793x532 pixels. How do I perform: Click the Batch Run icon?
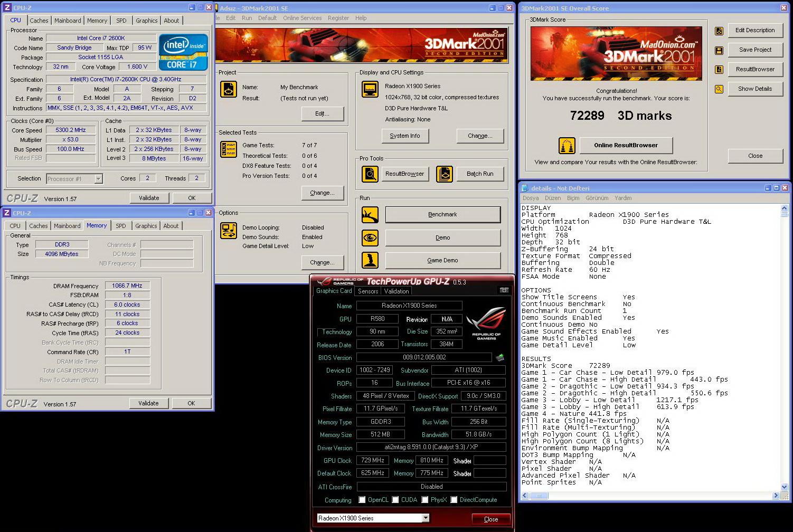[x=445, y=174]
